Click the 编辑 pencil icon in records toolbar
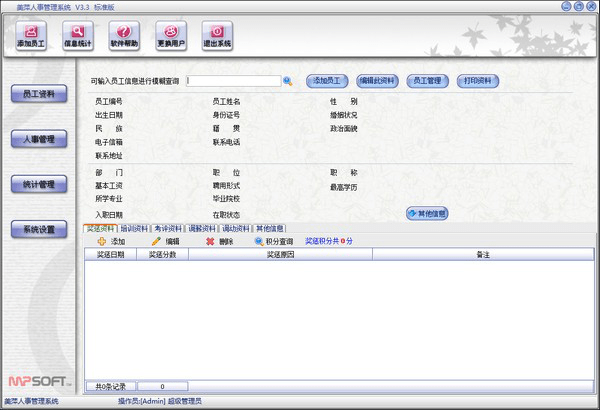This screenshot has height=410, width=600. coord(156,241)
